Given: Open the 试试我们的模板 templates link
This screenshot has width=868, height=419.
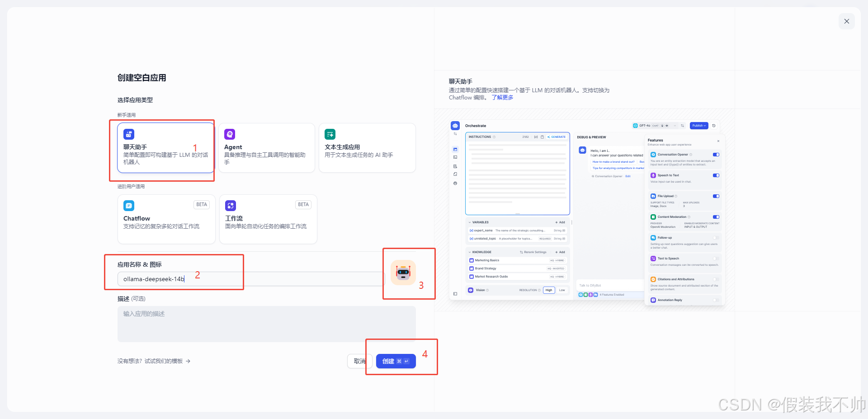Looking at the screenshot, I should 164,361.
